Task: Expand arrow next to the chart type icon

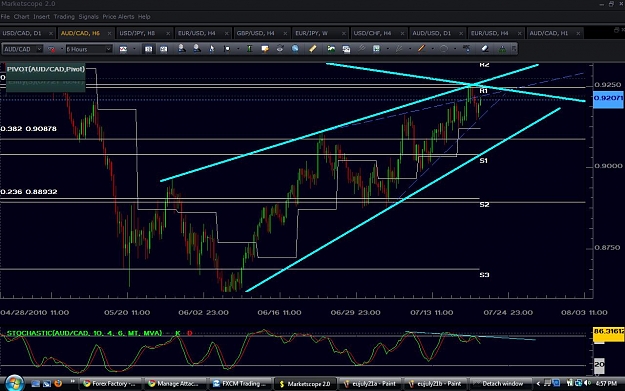Action: [134, 49]
